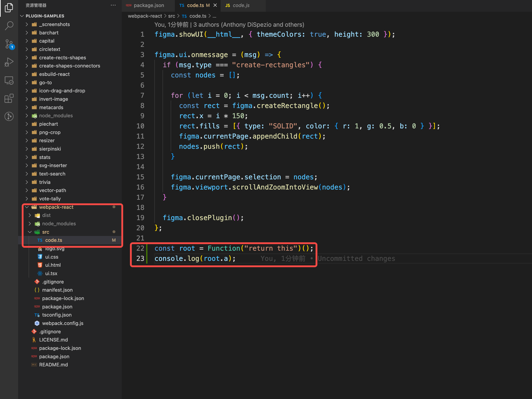Image resolution: width=532 pixels, height=399 pixels.
Task: Click scrollAndZoomIntoView in line 16
Action: (275, 187)
